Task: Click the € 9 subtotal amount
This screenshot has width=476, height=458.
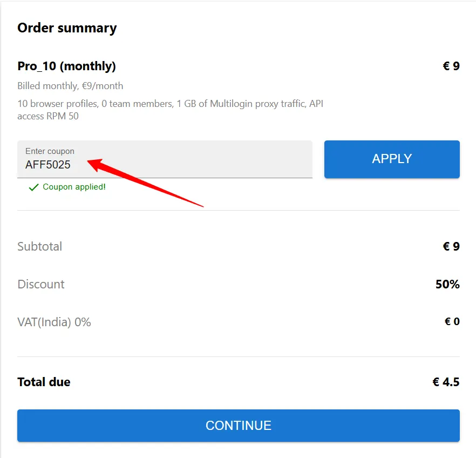Action: 451,246
